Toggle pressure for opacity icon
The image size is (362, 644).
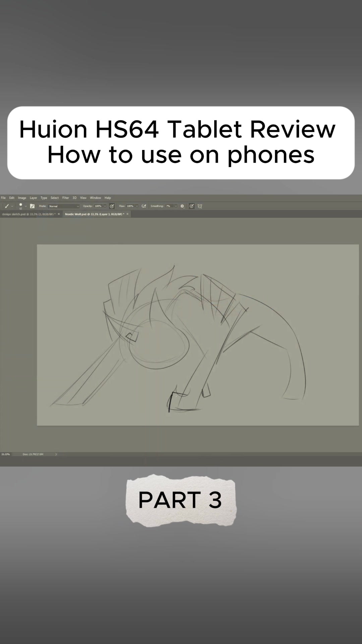pyautogui.click(x=112, y=206)
